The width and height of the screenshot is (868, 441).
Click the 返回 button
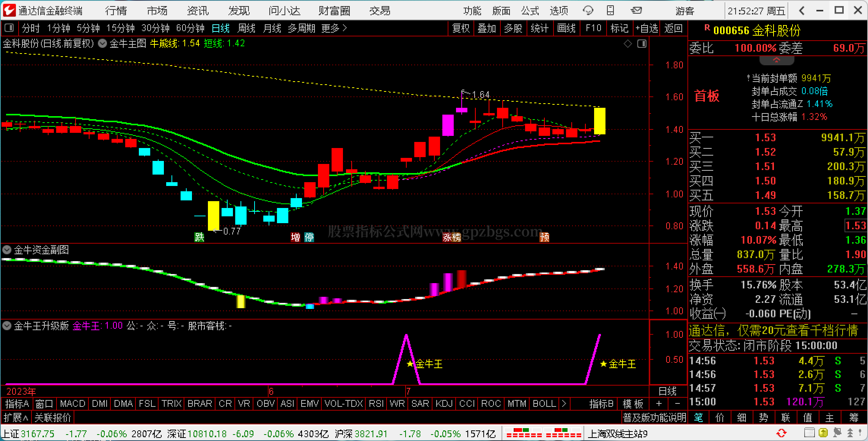(674, 28)
